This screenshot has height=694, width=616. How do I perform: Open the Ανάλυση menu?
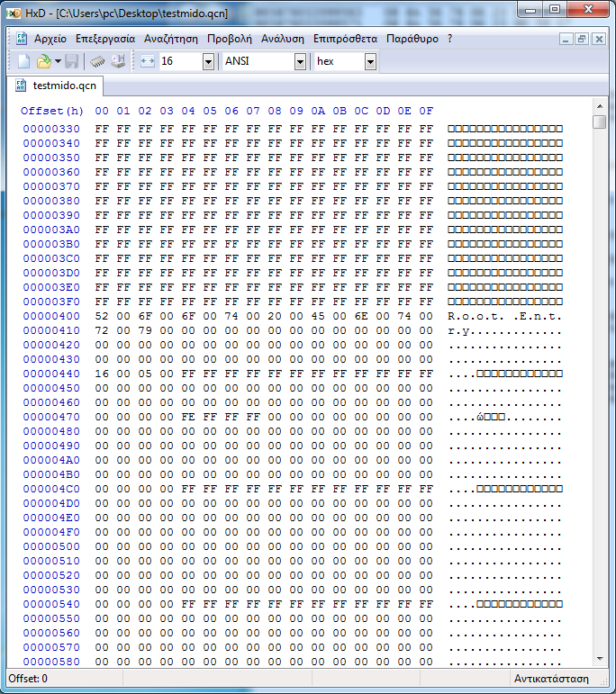[283, 39]
